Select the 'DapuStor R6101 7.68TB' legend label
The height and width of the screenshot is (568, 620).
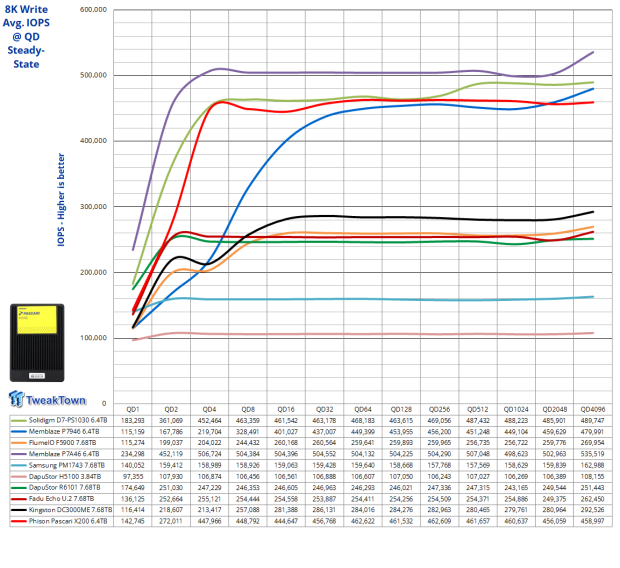(x=64, y=487)
